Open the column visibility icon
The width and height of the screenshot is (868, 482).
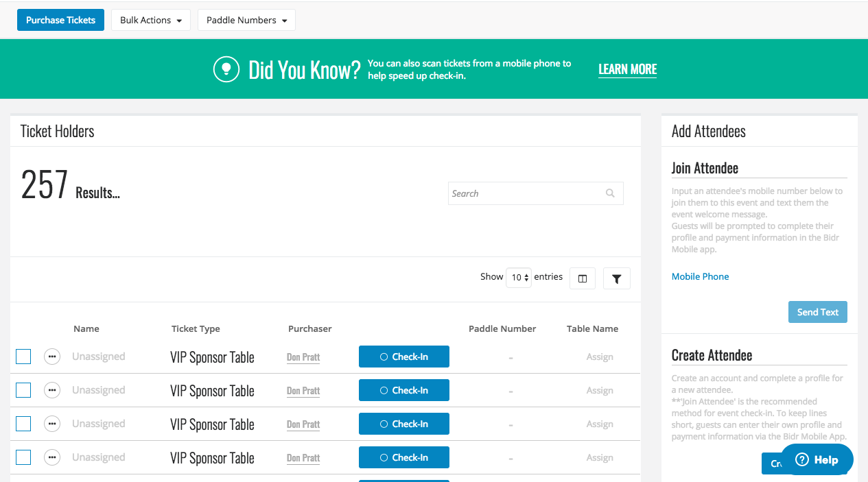click(x=582, y=278)
